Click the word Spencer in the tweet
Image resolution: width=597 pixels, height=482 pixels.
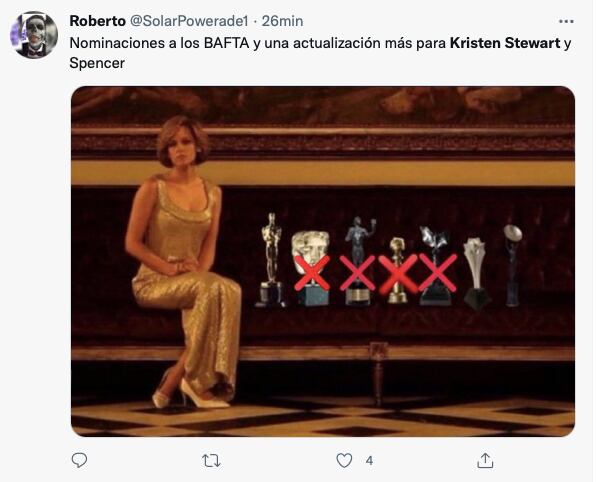pos(97,63)
